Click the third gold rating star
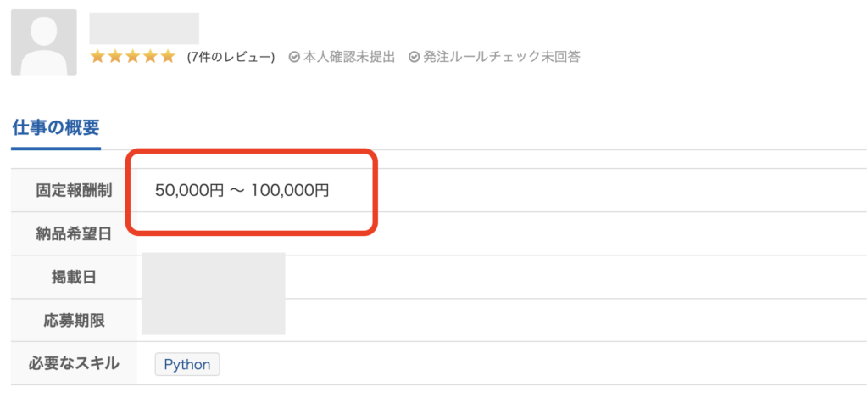This screenshot has width=868, height=415. tap(133, 57)
